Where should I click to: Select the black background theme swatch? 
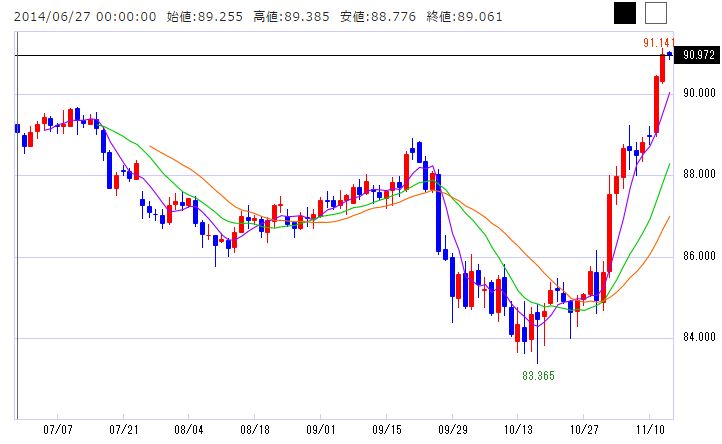[625, 13]
